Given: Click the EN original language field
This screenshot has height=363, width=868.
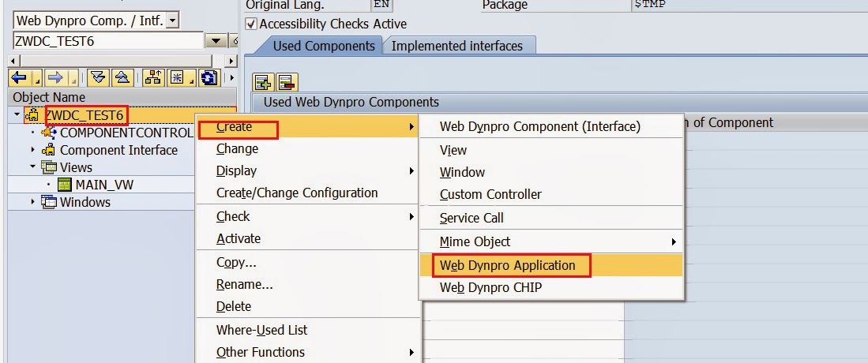Looking at the screenshot, I should tap(381, 5).
